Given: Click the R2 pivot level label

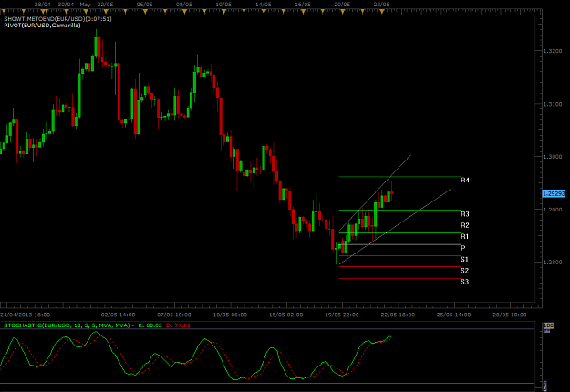Looking at the screenshot, I should tap(464, 225).
